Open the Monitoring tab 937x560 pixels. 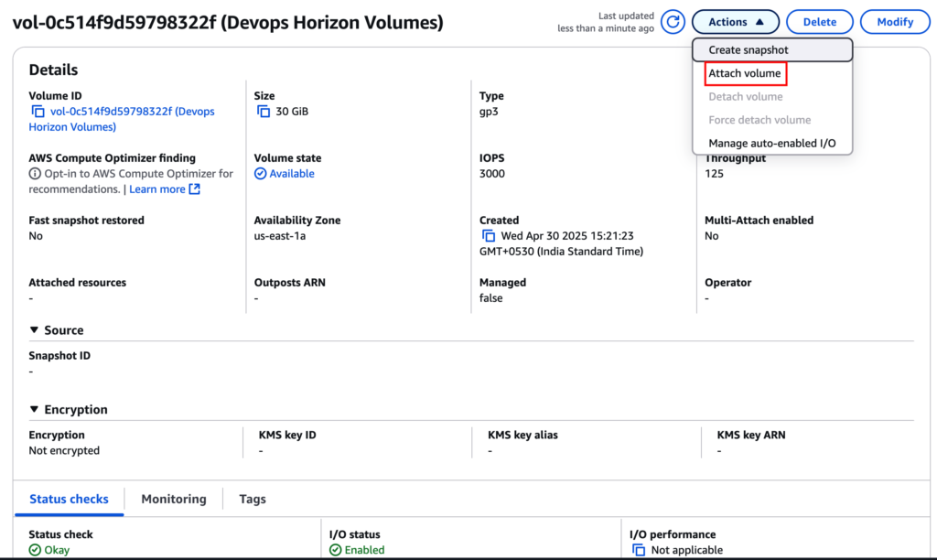(x=173, y=499)
